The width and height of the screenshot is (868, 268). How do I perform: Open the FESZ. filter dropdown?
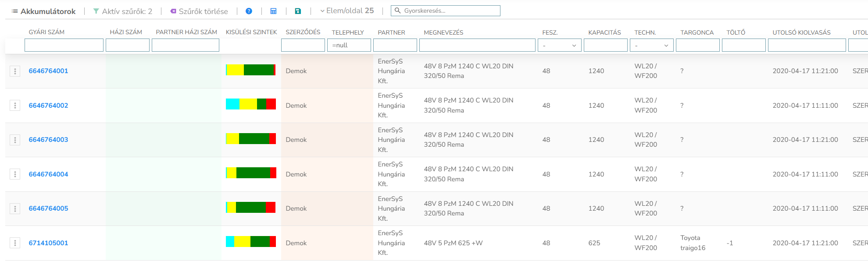[559, 46]
